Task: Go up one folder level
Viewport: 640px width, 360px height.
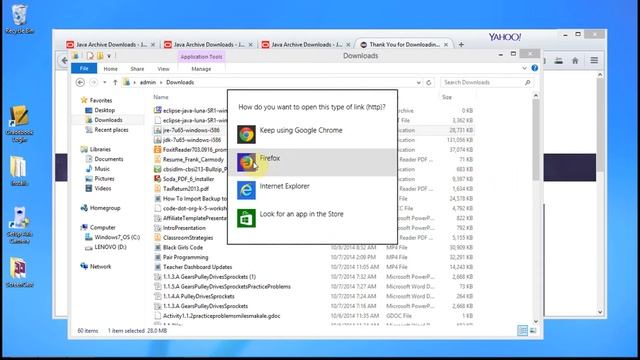Action: click(x=115, y=82)
